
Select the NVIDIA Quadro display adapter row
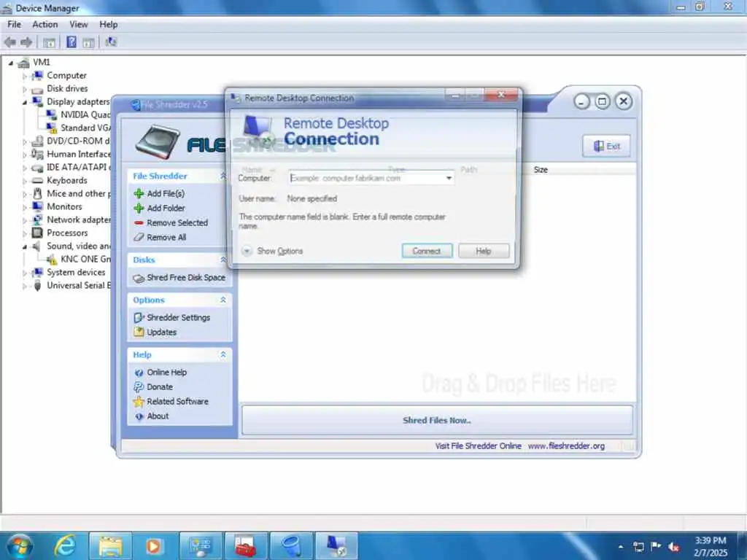click(85, 114)
